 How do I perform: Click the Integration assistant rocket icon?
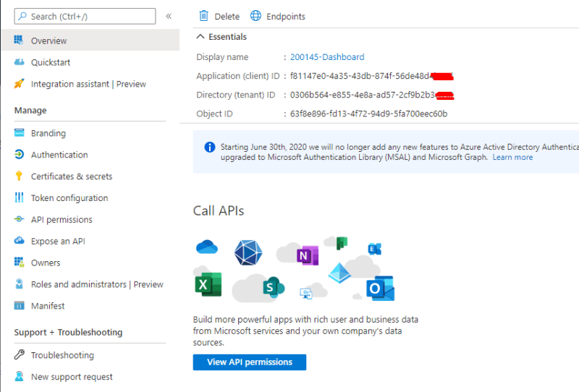coord(19,83)
